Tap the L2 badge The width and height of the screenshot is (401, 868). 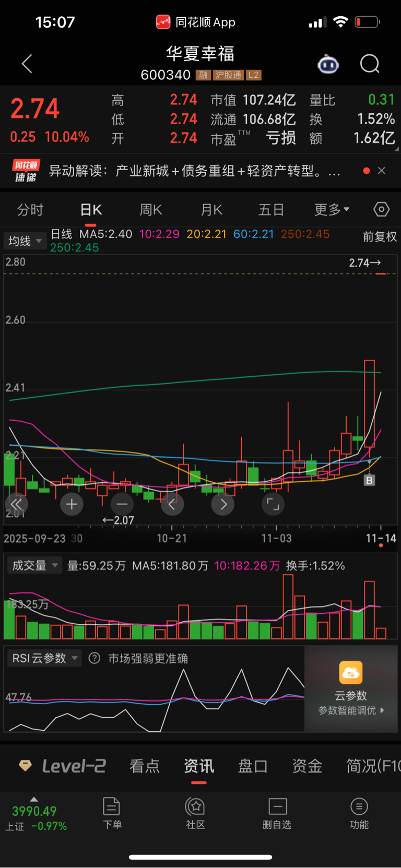253,75
